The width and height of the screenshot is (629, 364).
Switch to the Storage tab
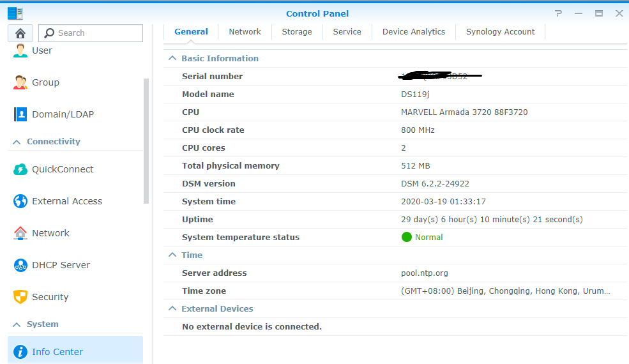point(297,32)
